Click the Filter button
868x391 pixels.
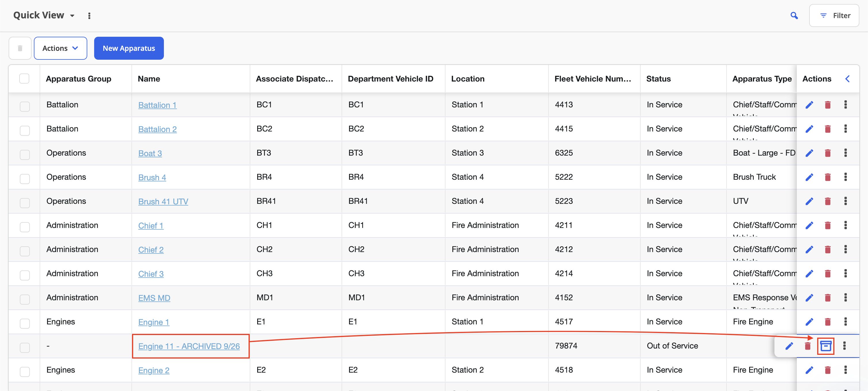click(x=834, y=16)
